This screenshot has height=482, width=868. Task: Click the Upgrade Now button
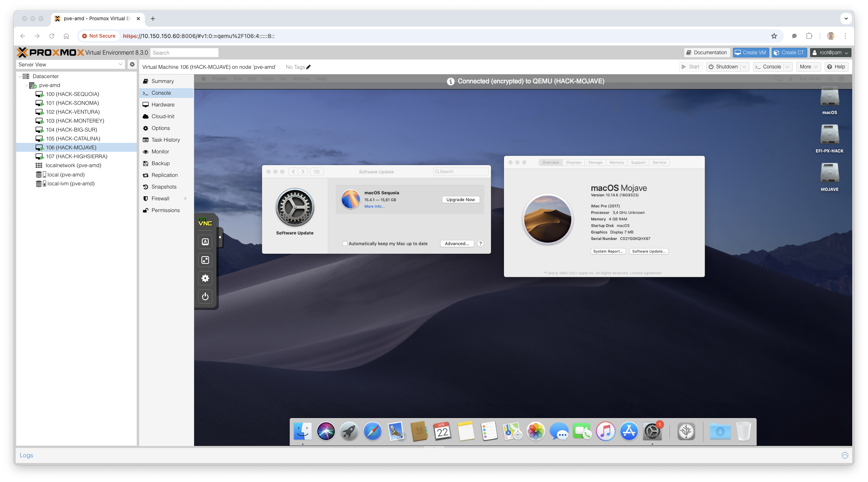pyautogui.click(x=461, y=200)
